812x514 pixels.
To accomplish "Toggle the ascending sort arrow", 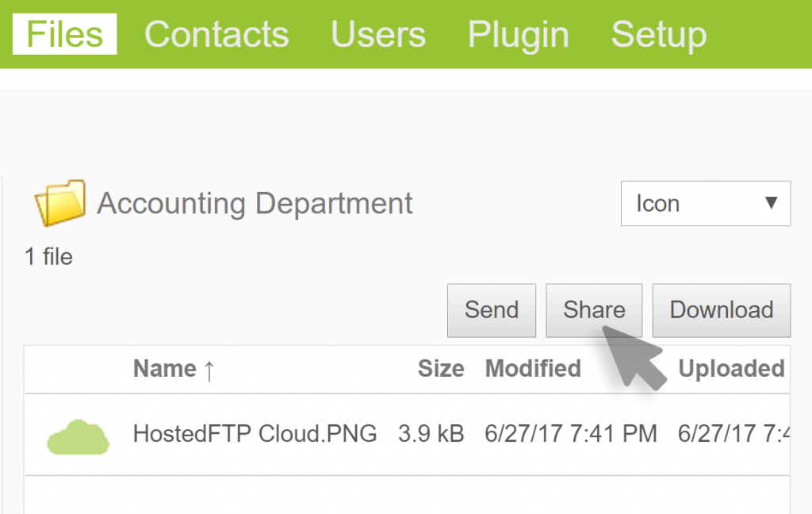I will click(x=209, y=370).
